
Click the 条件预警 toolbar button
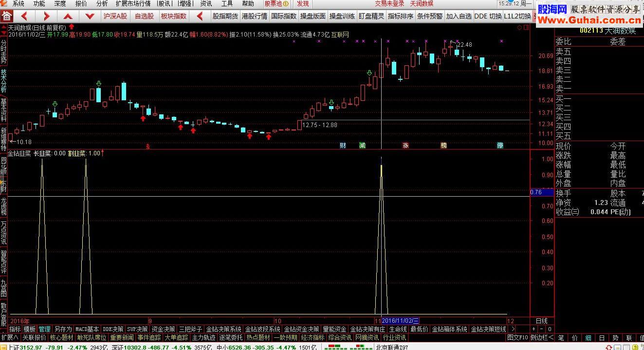(430, 16)
